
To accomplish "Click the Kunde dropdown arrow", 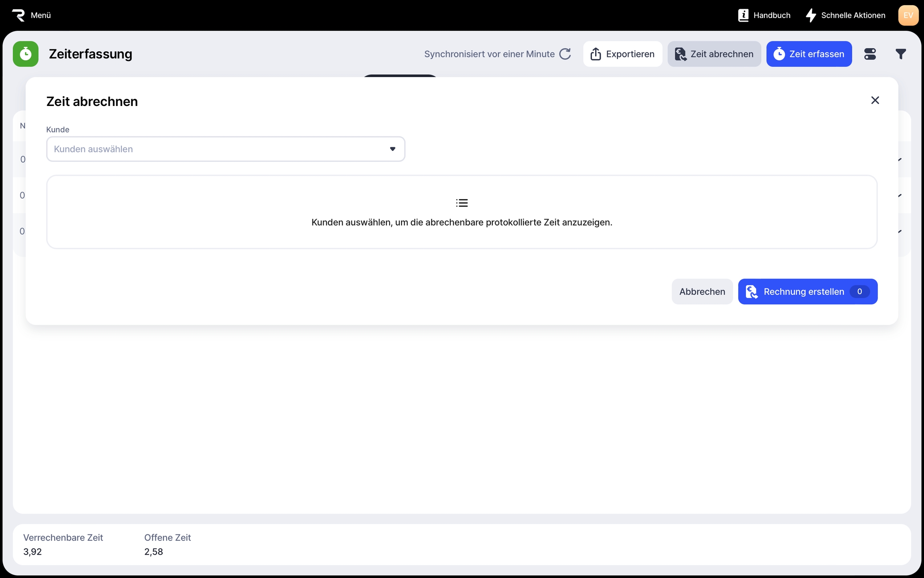I will [393, 149].
